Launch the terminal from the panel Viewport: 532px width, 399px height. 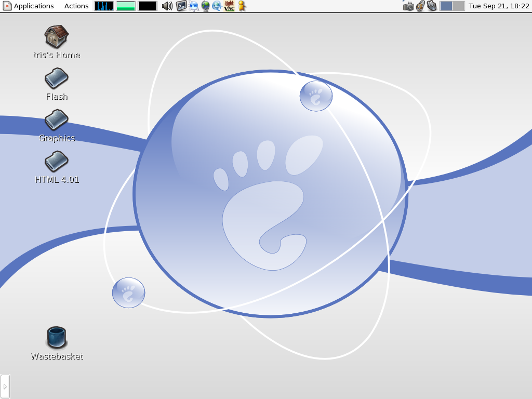(x=181, y=6)
